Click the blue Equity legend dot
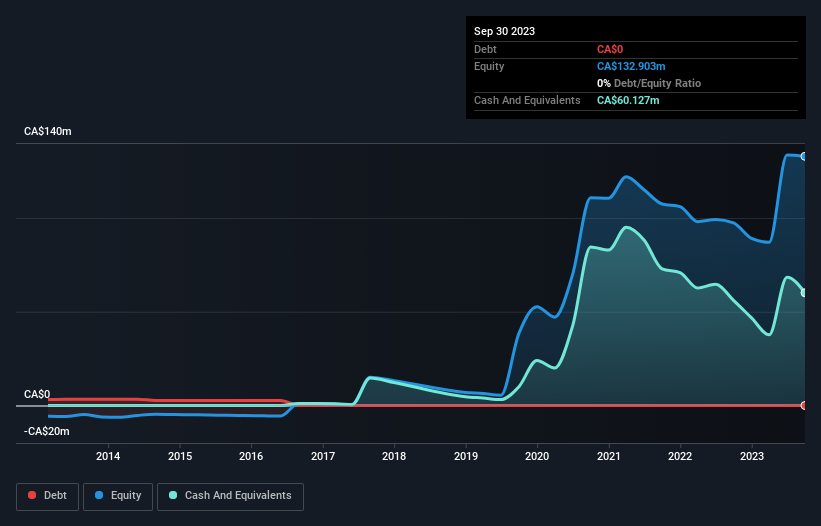The image size is (821, 526). click(x=99, y=495)
